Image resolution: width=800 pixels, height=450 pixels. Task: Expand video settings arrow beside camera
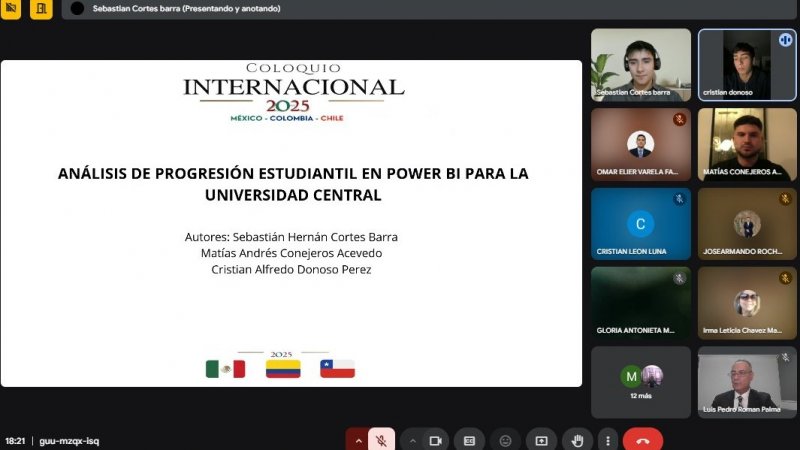coord(413,440)
